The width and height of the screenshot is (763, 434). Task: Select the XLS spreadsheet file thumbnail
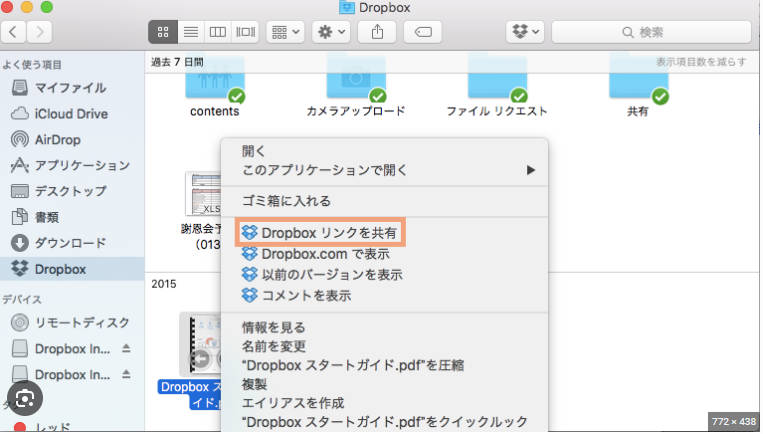[x=203, y=193]
